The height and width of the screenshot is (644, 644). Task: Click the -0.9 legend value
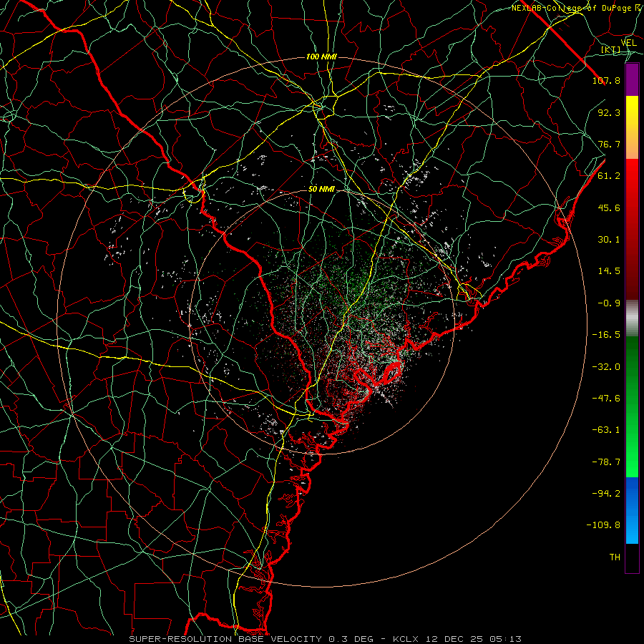pos(609,303)
